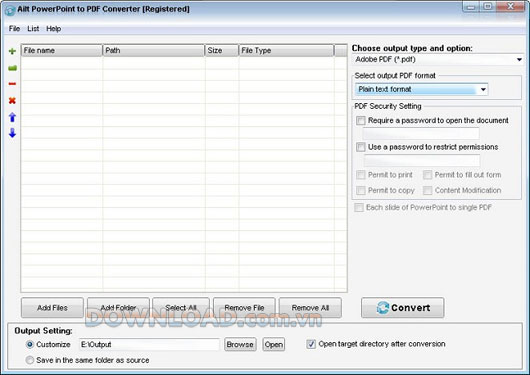The height and width of the screenshot is (375, 530).
Task: Sort by File name column header
Action: pyautogui.click(x=62, y=50)
